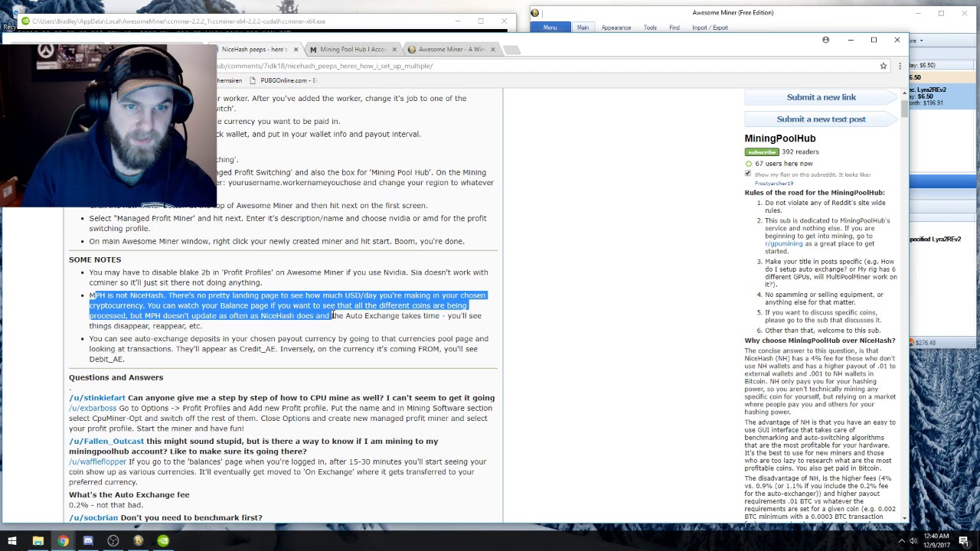The width and height of the screenshot is (980, 551).
Task: Click the green subscribe button
Action: point(761,152)
